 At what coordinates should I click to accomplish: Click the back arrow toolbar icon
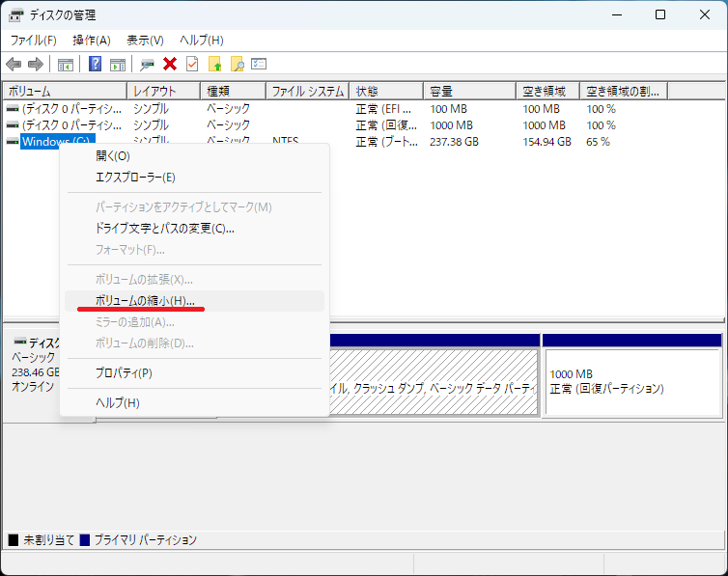pyautogui.click(x=14, y=65)
